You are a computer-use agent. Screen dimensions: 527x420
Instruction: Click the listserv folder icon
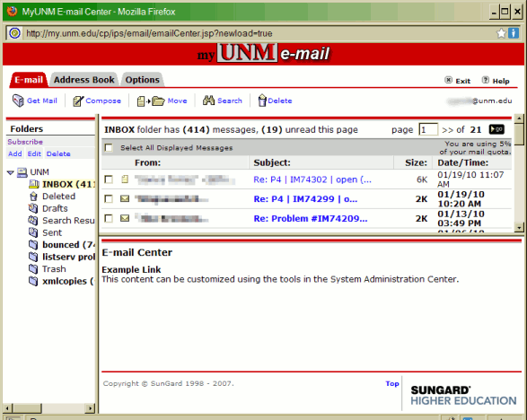(x=33, y=257)
